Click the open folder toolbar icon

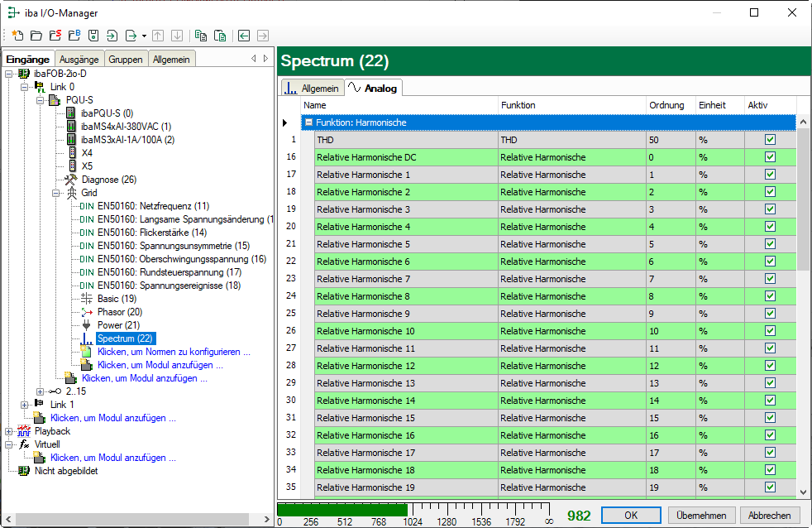36,36
